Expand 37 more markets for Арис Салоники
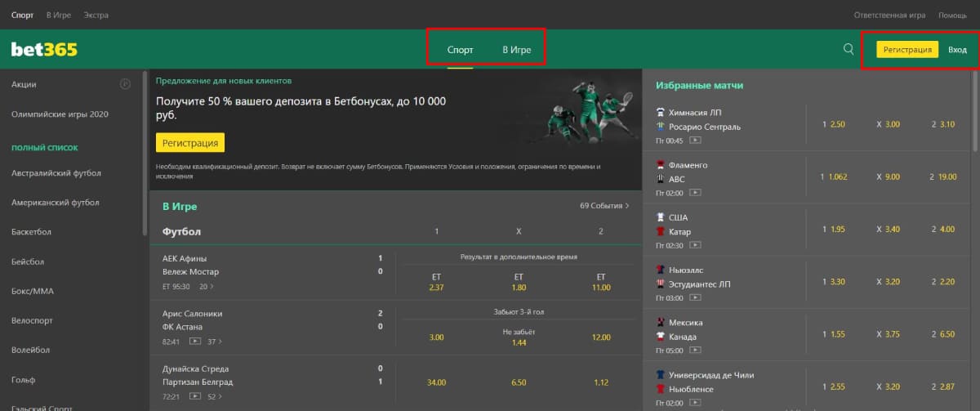The height and width of the screenshot is (411, 980). (x=216, y=342)
